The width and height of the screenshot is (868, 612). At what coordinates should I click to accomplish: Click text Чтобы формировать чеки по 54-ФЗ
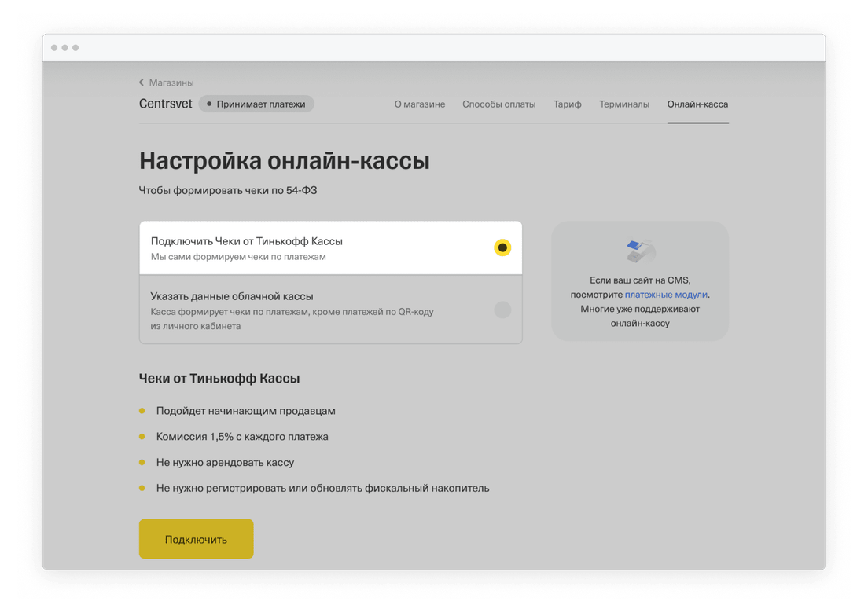click(227, 190)
